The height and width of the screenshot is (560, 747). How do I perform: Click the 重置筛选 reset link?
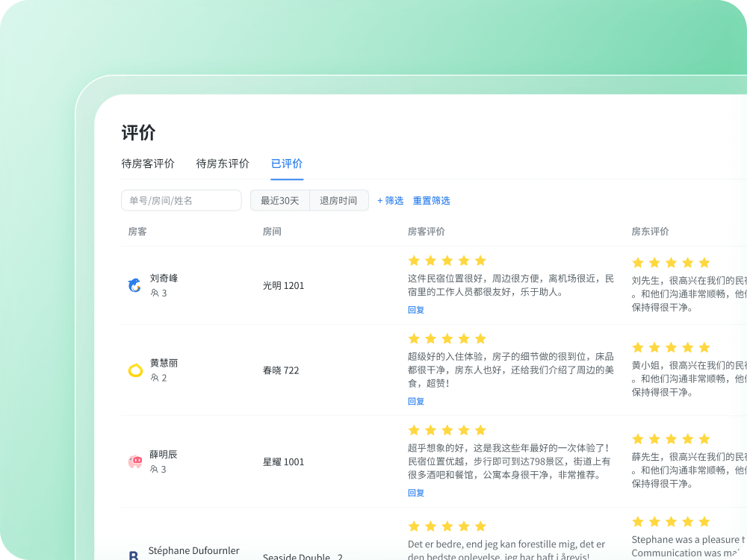tap(432, 200)
